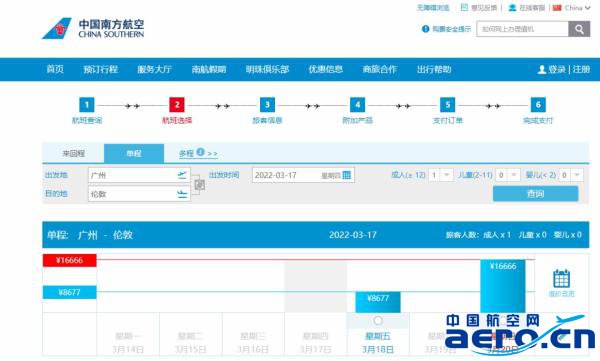Screen dimensions: 600x361
Task: Click step 5 pay order box
Action: (x=447, y=105)
